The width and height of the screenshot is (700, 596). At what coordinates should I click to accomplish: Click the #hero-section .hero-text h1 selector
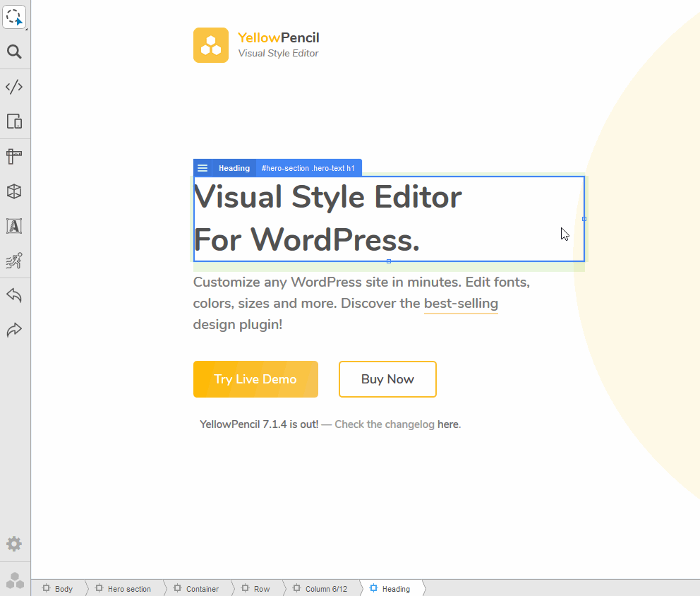[x=308, y=168]
